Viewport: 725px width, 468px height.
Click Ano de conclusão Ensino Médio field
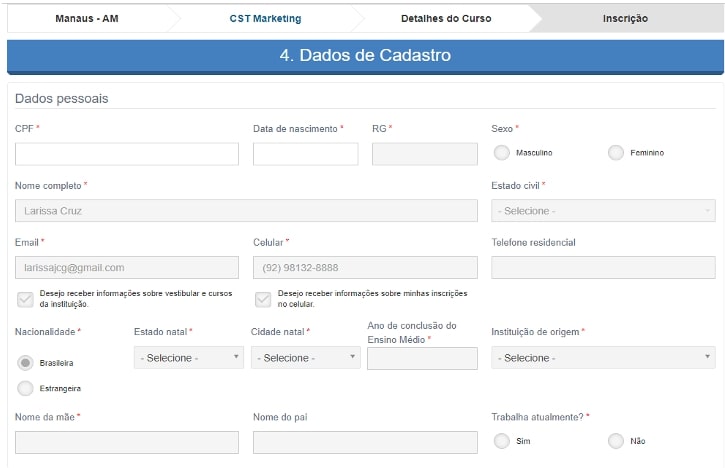[422, 358]
